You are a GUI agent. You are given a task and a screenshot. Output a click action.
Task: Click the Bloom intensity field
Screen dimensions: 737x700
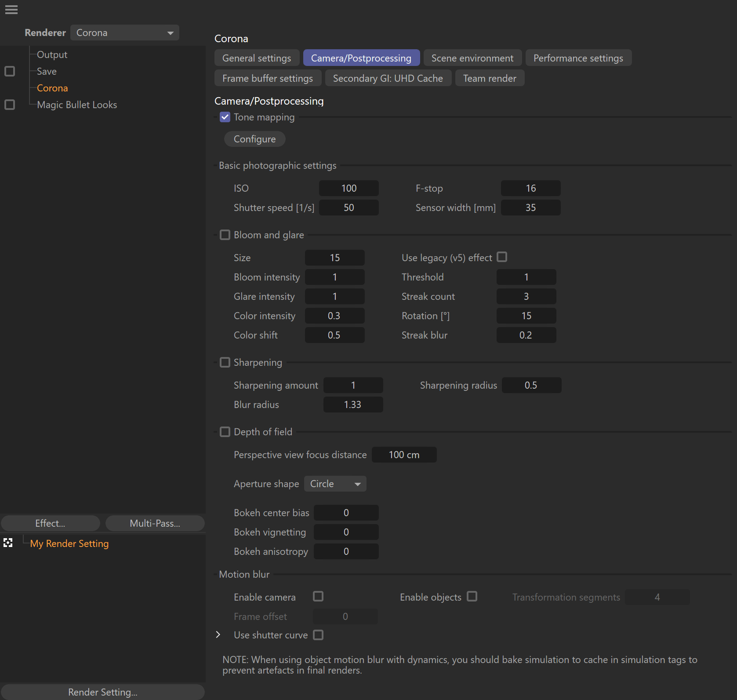pos(335,277)
